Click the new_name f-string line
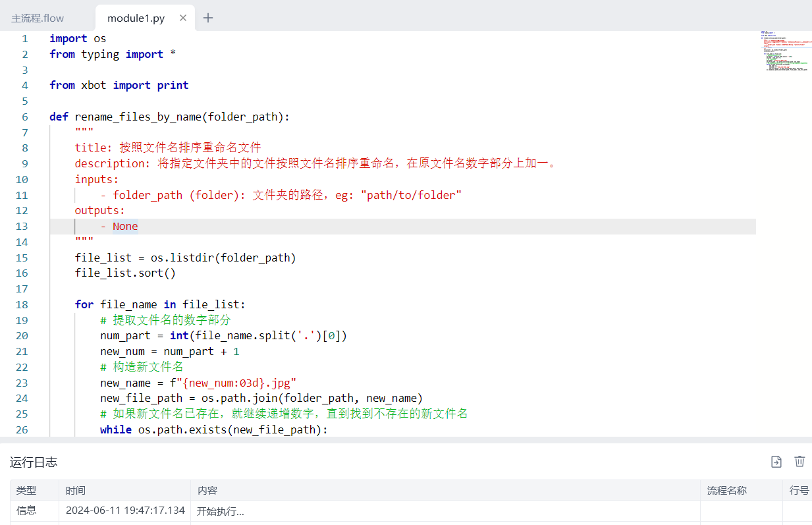Image resolution: width=812 pixels, height=525 pixels. [x=198, y=383]
